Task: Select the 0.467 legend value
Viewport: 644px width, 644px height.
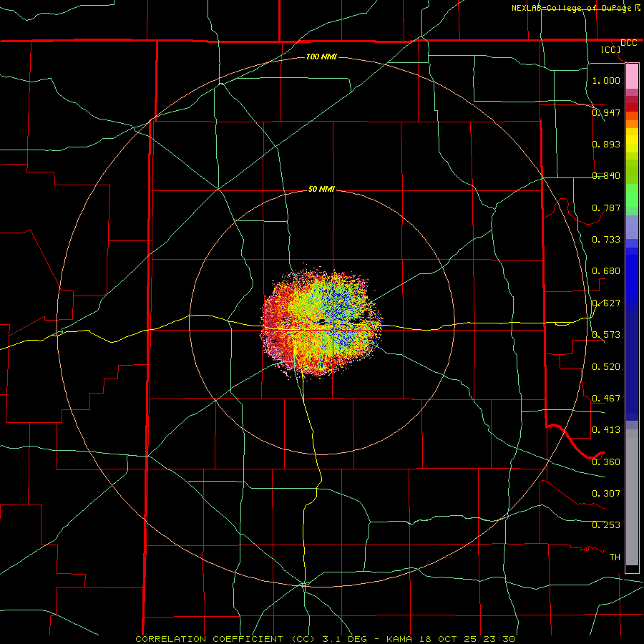Action: click(x=606, y=398)
